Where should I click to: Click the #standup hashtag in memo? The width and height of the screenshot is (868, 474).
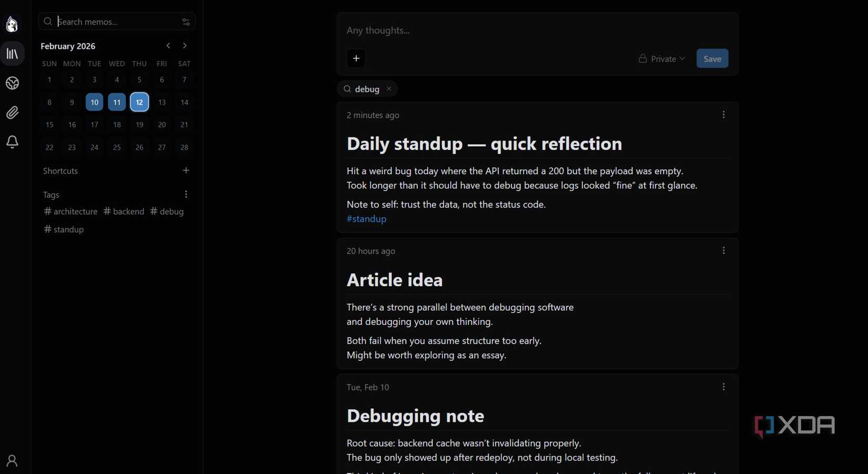click(366, 219)
